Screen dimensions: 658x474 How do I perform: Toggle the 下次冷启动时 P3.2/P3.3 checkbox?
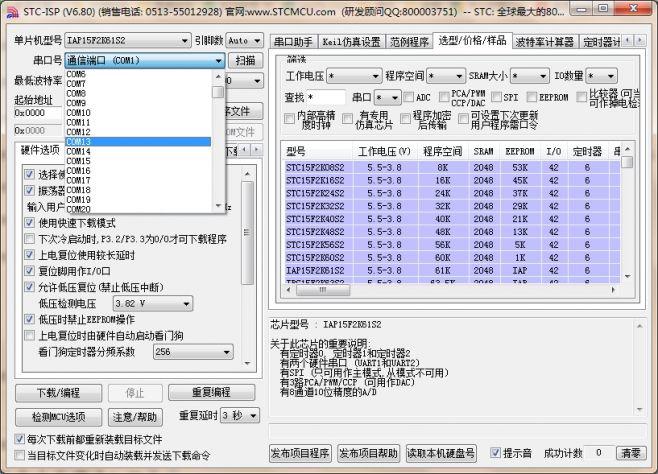[29, 239]
